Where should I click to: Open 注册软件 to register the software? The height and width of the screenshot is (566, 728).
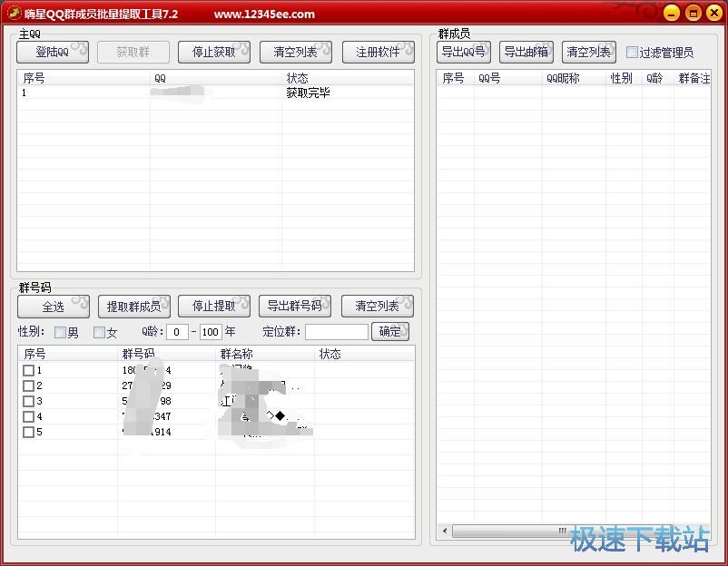[x=378, y=52]
